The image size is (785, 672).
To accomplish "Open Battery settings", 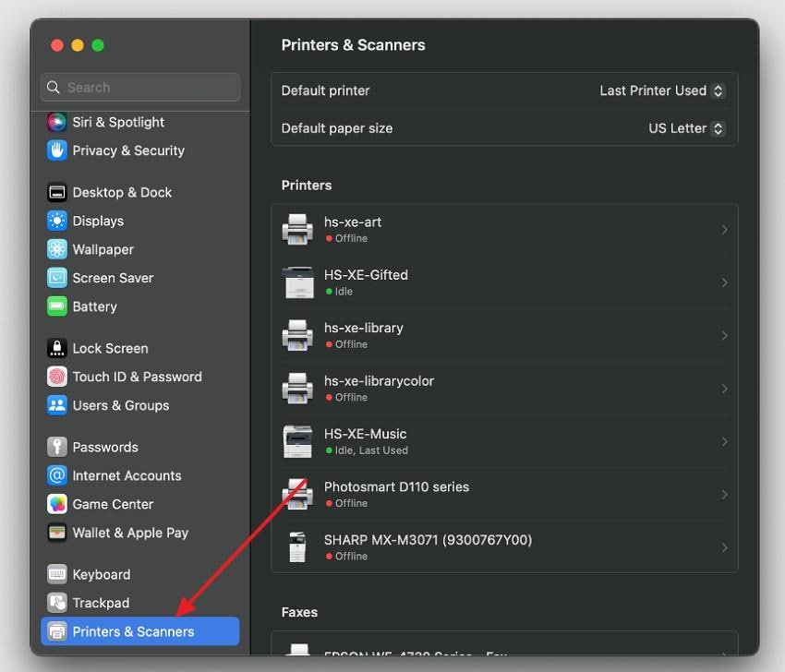I will pos(140,306).
